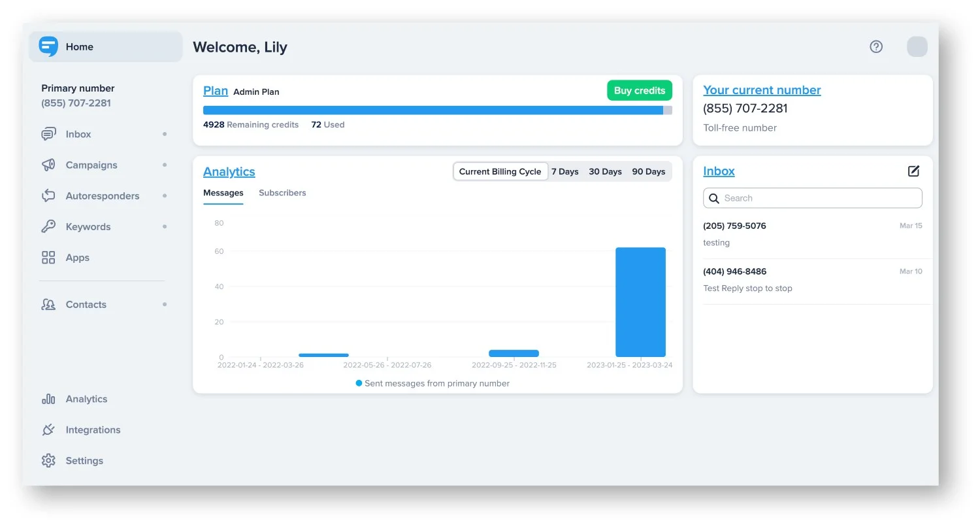Screen dimensions: 980x527
Task: Click the Keywords key icon
Action: point(48,227)
